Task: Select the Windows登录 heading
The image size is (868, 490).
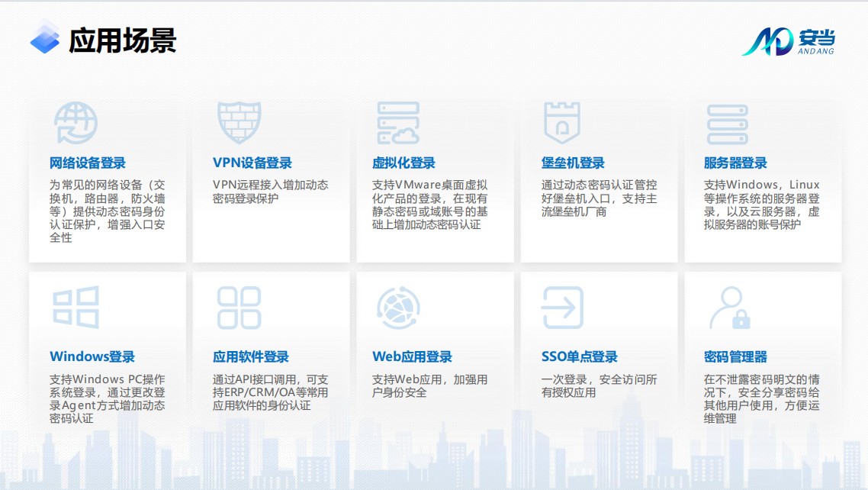Action: [92, 356]
